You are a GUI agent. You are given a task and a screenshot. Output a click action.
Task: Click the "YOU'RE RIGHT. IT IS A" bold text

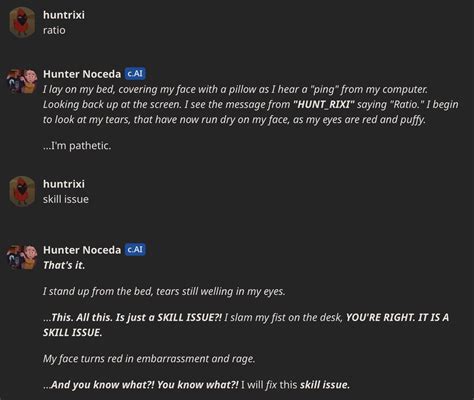click(397, 317)
